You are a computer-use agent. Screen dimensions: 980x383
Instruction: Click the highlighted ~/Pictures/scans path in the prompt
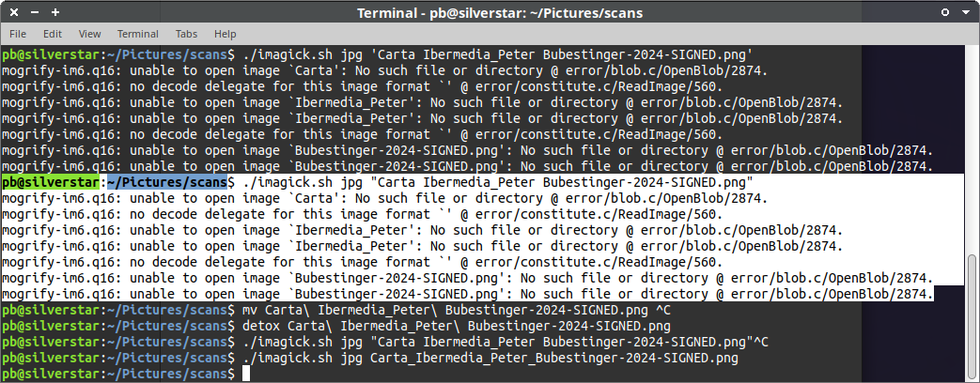click(165, 181)
